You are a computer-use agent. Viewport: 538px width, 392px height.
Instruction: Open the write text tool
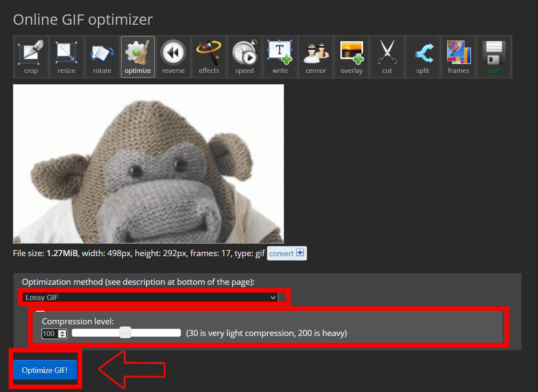coord(280,57)
